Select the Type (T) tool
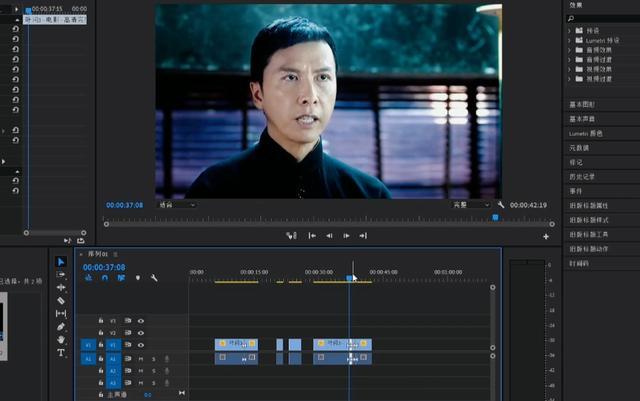640x401 pixels. click(61, 353)
